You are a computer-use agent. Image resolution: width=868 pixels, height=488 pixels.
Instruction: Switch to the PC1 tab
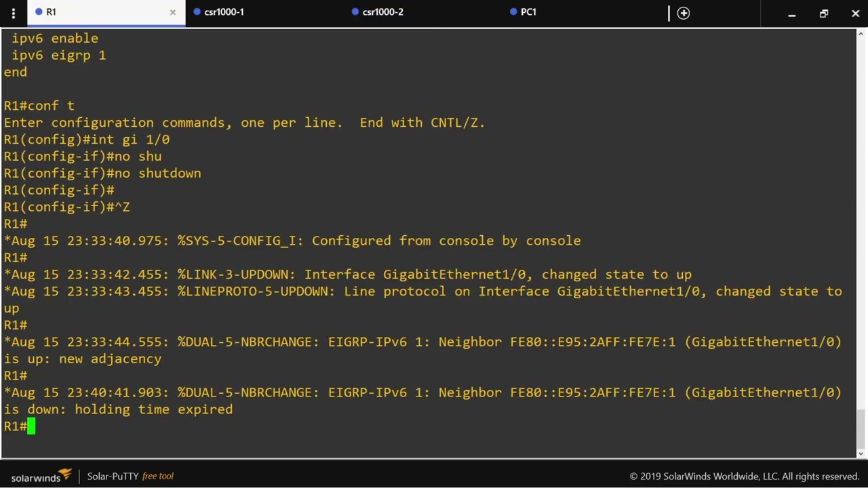pos(528,12)
